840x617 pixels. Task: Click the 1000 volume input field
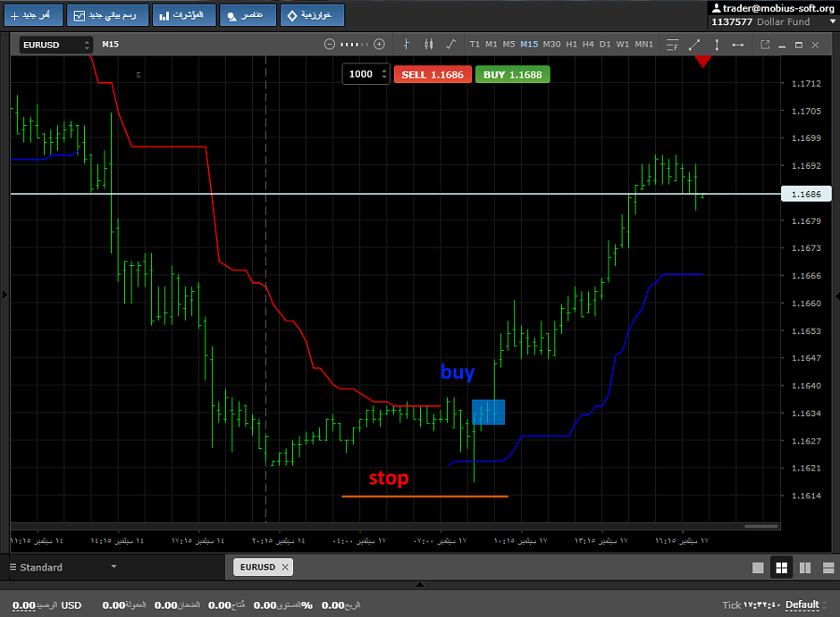tap(361, 74)
